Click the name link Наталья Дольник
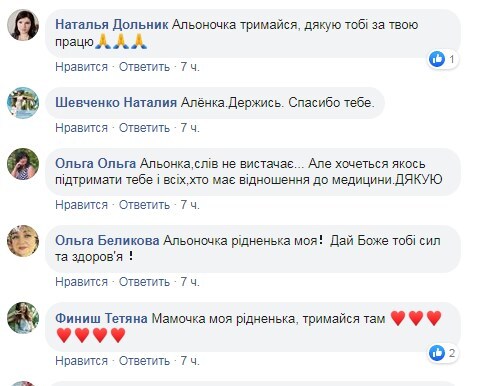 111,25
